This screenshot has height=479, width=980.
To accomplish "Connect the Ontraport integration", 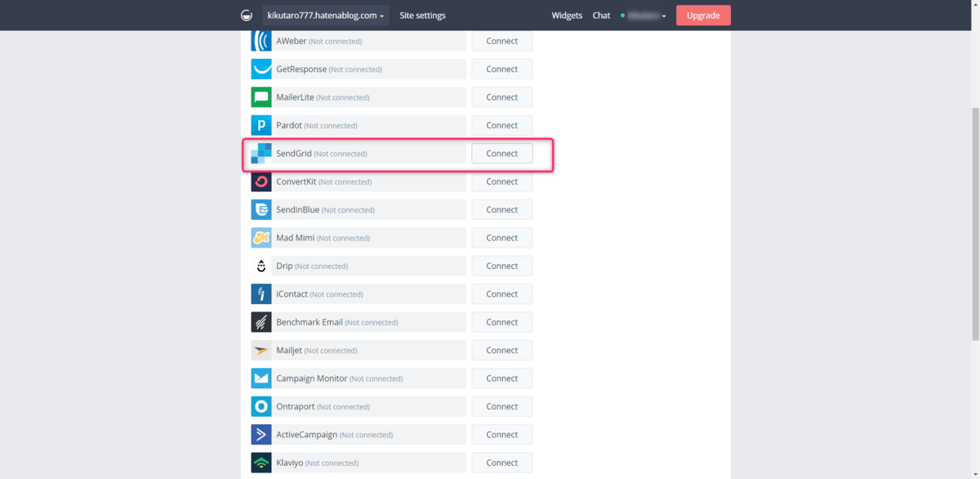I will pos(502,406).
